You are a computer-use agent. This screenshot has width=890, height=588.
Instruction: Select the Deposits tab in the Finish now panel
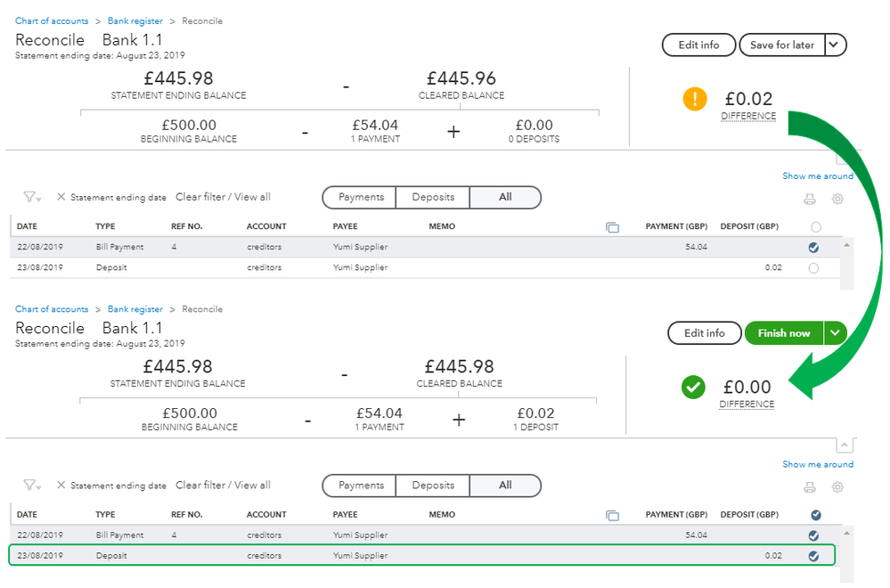click(433, 486)
